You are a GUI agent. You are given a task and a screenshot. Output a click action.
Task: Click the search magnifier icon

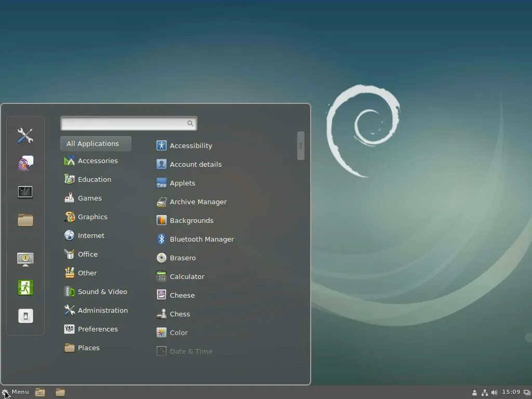click(x=190, y=124)
